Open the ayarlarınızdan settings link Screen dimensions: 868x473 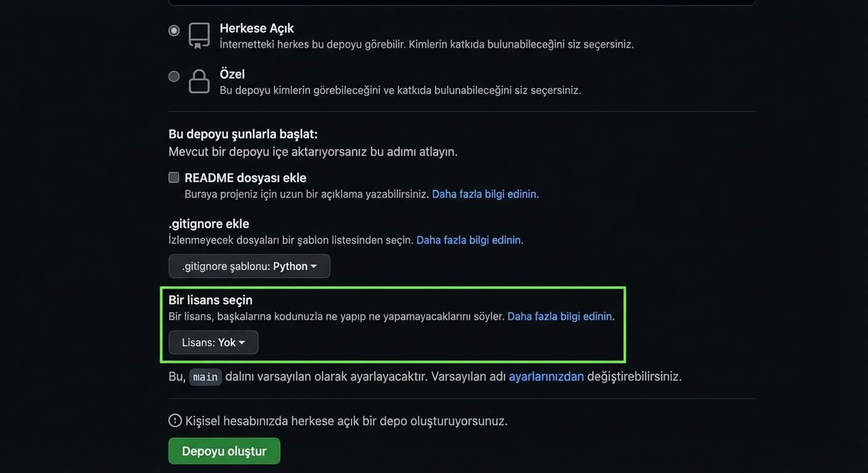click(x=546, y=376)
